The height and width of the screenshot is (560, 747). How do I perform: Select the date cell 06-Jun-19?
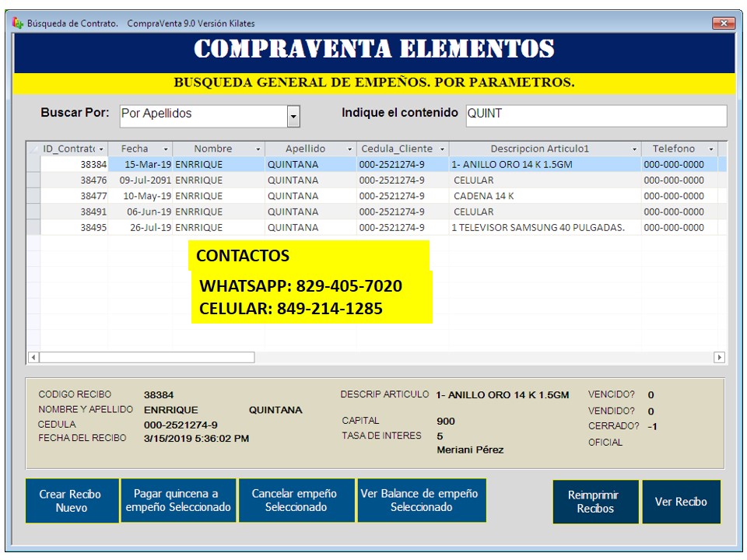click(141, 212)
